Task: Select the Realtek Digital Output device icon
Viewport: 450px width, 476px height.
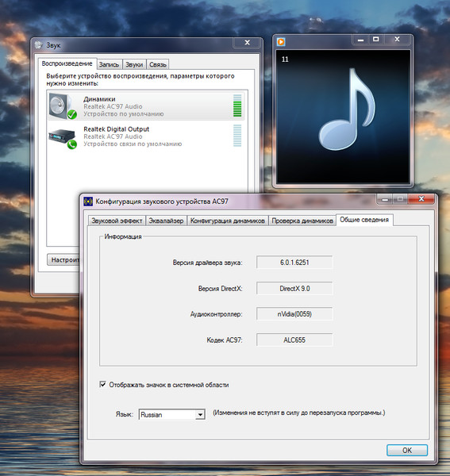Action: pyautogui.click(x=63, y=138)
